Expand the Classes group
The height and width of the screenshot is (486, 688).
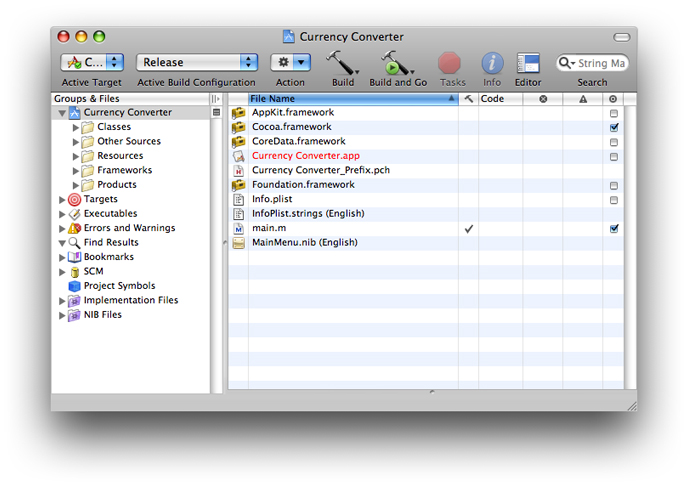click(76, 128)
